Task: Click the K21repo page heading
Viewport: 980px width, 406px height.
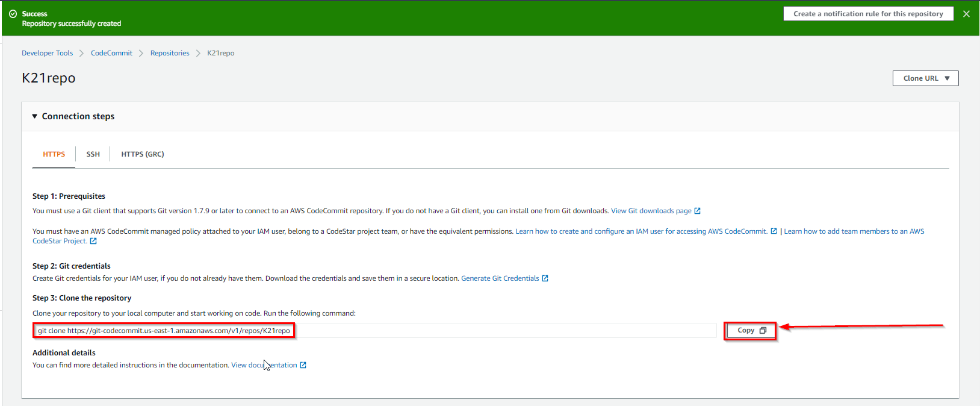Action: click(x=49, y=78)
